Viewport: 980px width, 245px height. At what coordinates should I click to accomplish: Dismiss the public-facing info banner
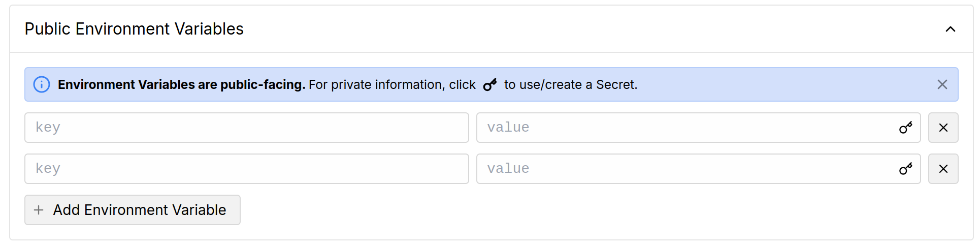(x=942, y=84)
